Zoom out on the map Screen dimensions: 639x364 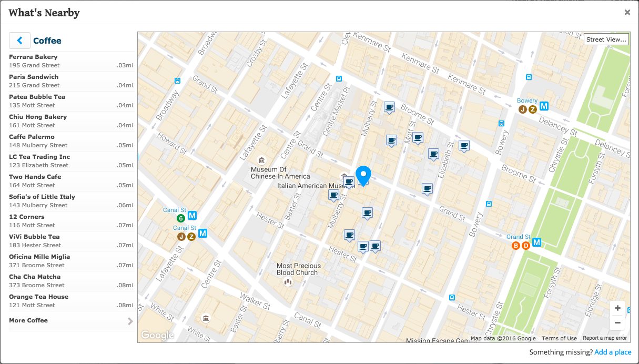pos(617,322)
